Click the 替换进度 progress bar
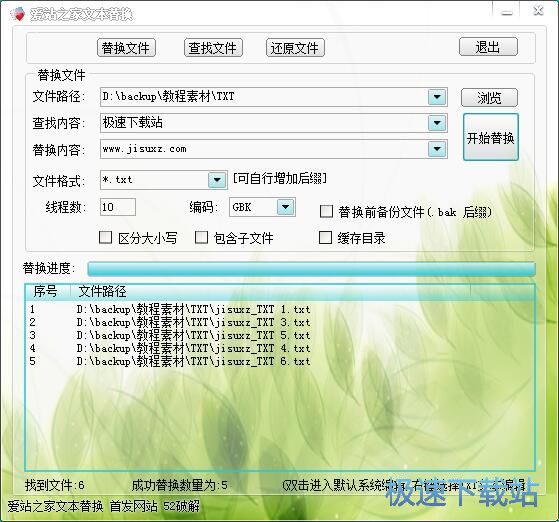 click(x=311, y=269)
